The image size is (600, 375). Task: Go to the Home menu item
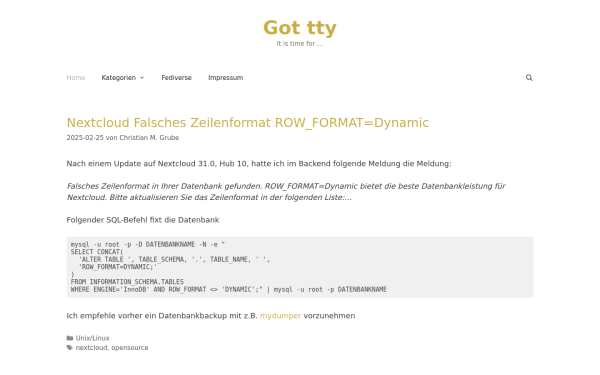point(76,78)
